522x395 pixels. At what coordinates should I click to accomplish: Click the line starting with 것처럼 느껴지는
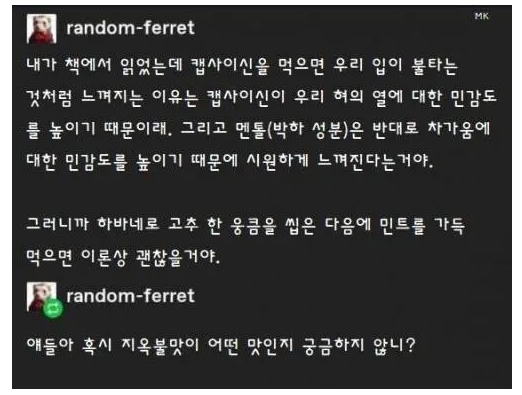coord(262,97)
